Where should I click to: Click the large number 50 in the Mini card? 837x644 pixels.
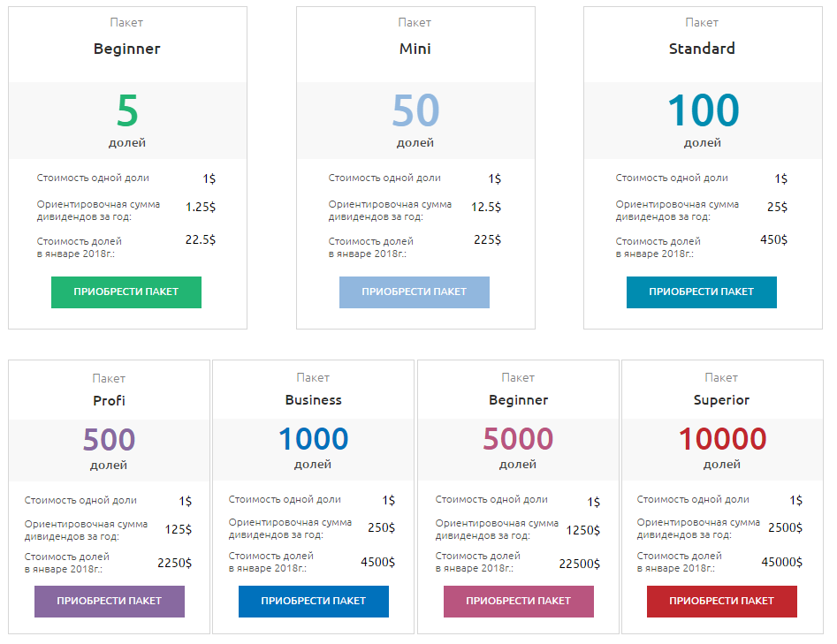tap(415, 111)
